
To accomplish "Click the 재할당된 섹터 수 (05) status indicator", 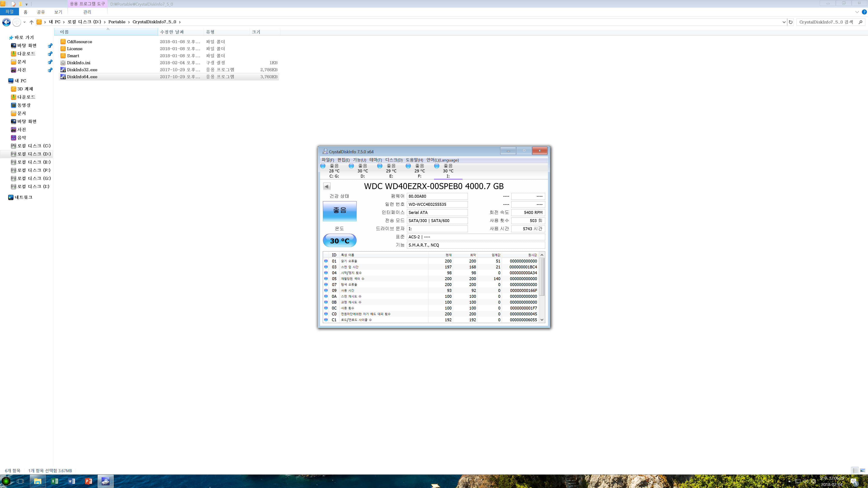I will pyautogui.click(x=326, y=279).
